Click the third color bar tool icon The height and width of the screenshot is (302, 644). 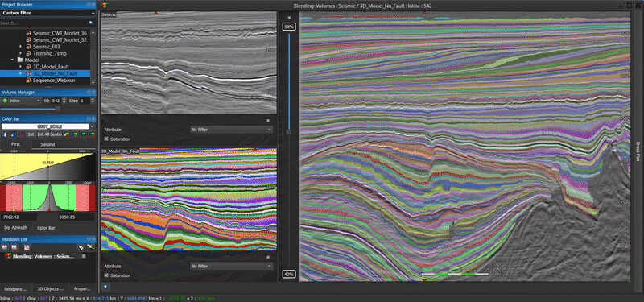(22, 134)
